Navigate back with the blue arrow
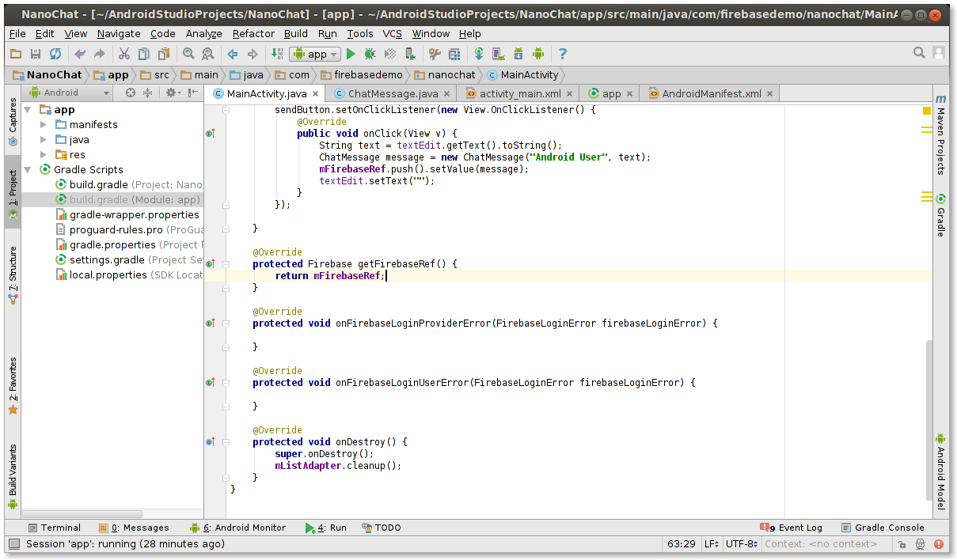This screenshot has width=957, height=560. 233,54
